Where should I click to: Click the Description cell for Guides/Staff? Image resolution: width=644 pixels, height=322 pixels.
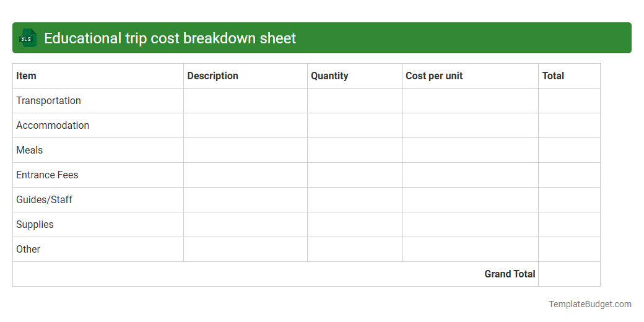[x=245, y=199]
